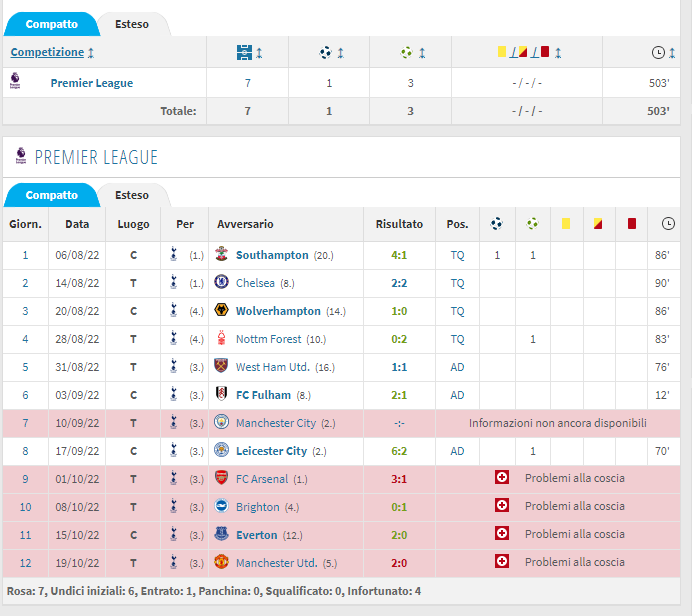
Task: Click the yellow card icon in table header
Action: coord(566,224)
